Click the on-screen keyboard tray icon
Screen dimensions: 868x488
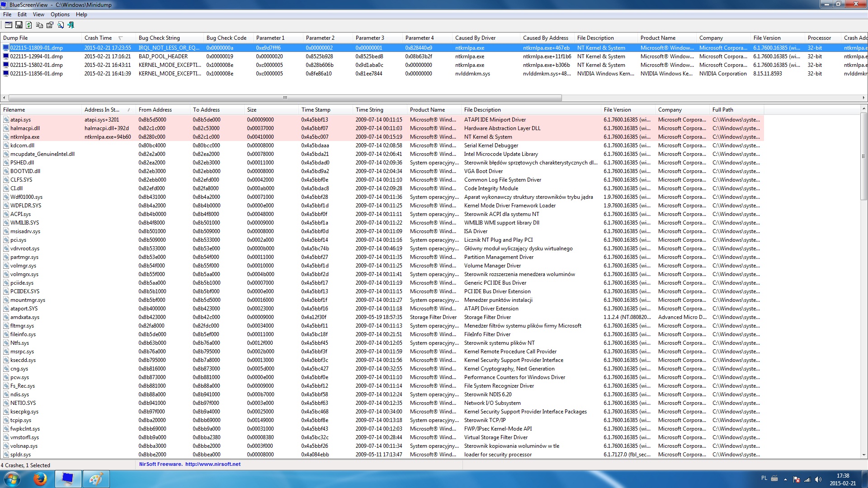(774, 478)
